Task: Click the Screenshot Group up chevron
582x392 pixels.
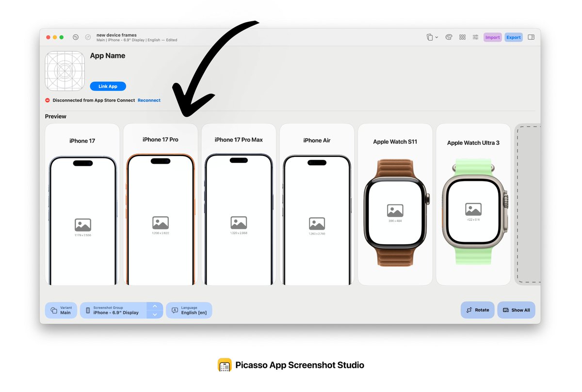Action: (x=155, y=306)
